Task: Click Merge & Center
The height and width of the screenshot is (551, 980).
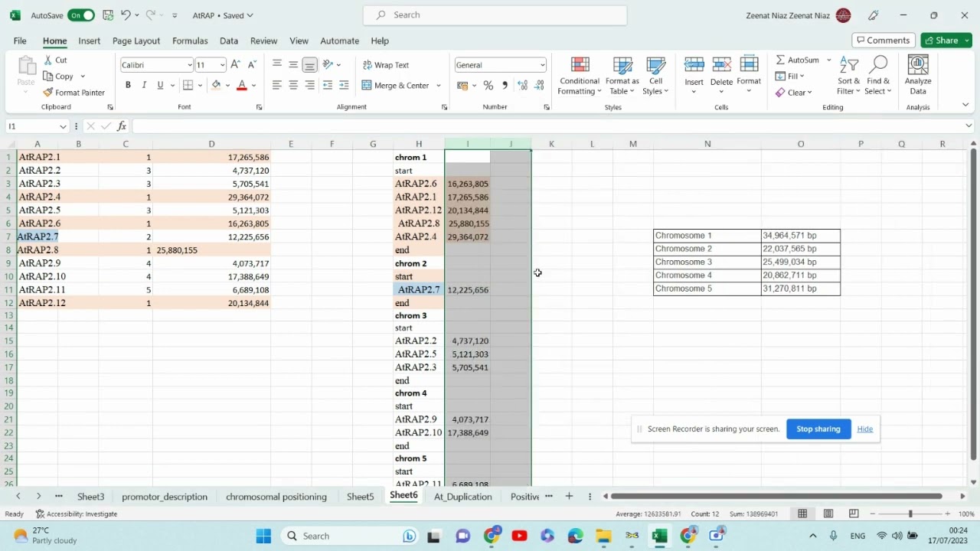Action: tap(395, 85)
